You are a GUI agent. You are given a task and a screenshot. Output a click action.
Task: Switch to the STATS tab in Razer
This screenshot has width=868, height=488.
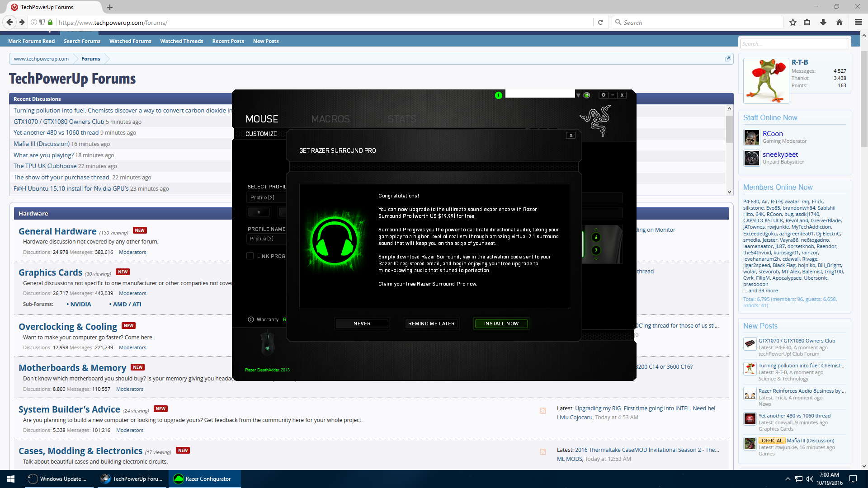(x=401, y=119)
